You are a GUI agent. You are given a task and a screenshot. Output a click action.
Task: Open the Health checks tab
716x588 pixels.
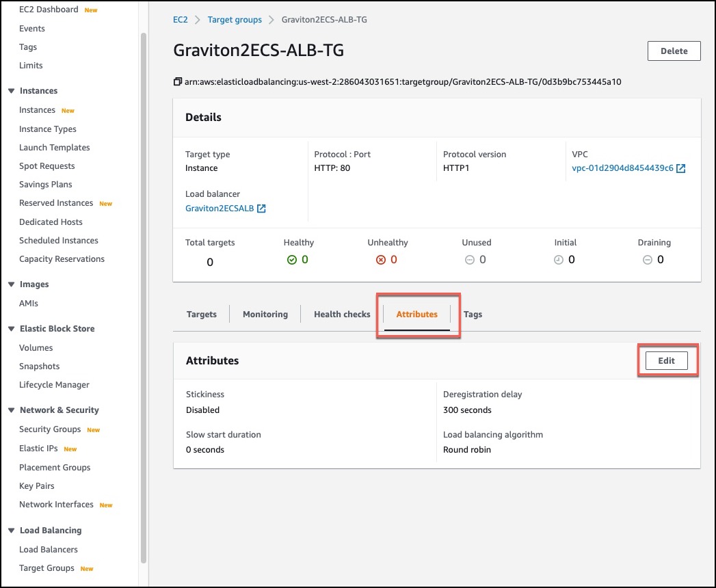point(342,314)
